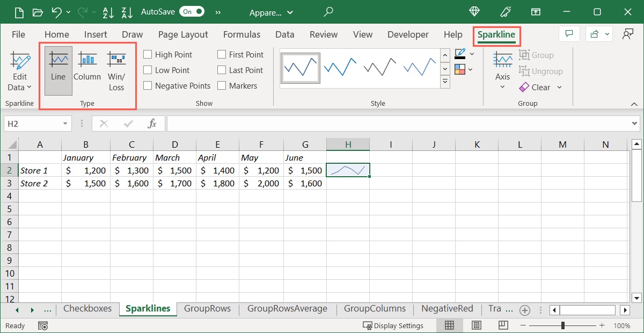Sort data ascending from Quick Access Toolbar
Screen dimensions: 644x333
[x=108, y=12]
